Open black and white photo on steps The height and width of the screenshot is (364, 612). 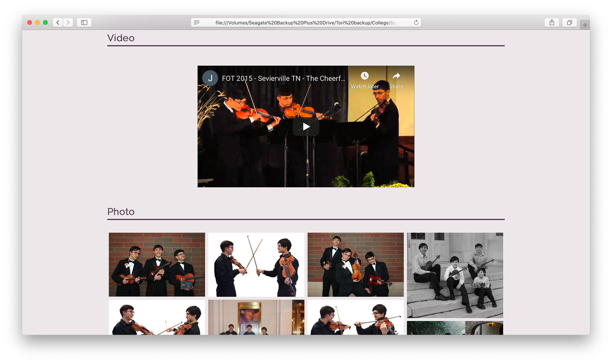tap(455, 275)
